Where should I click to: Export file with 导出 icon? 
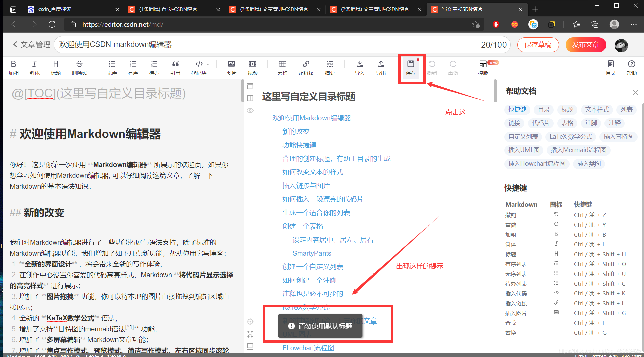point(381,68)
